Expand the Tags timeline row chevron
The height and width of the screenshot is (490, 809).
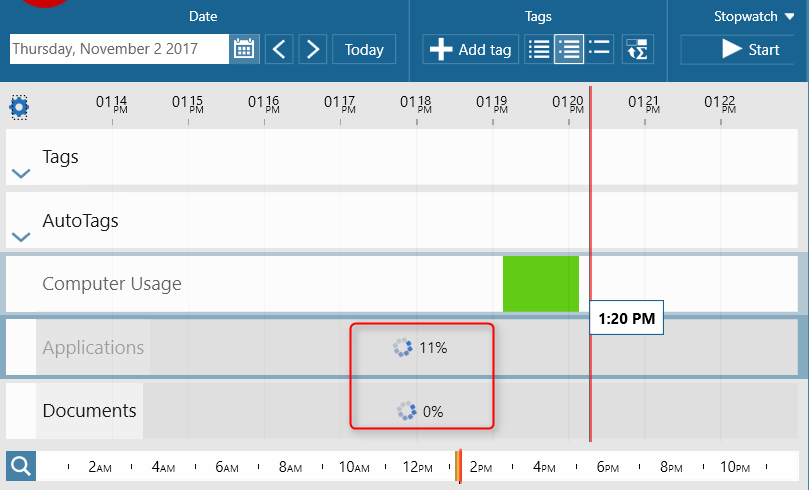pyautogui.click(x=20, y=173)
